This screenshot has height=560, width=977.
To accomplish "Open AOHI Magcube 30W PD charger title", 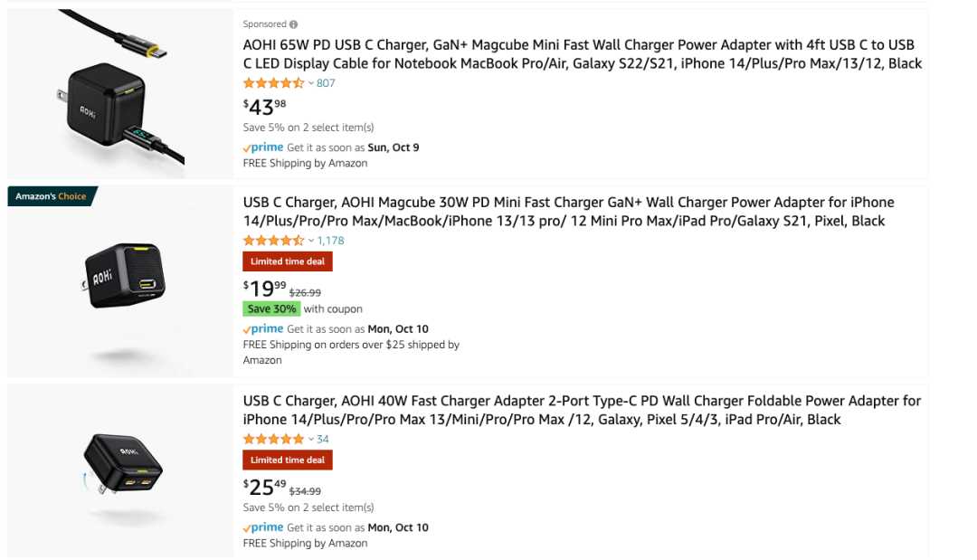I will point(568,212).
